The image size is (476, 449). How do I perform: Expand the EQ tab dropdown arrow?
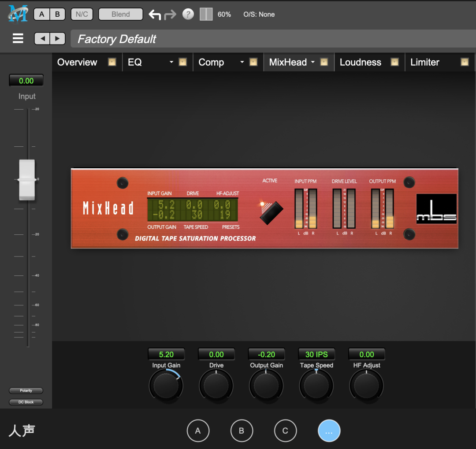pyautogui.click(x=171, y=62)
